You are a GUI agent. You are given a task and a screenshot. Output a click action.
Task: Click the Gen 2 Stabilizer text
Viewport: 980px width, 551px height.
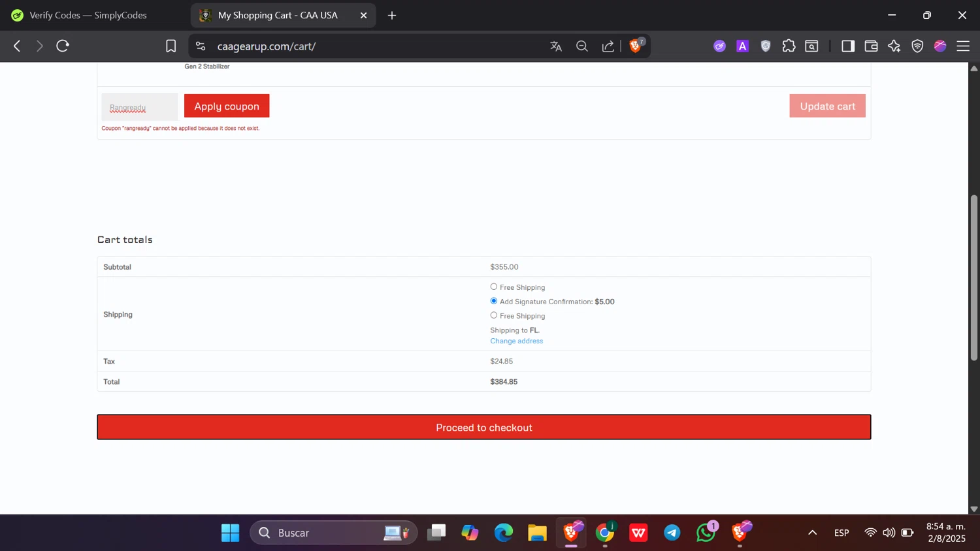206,67
